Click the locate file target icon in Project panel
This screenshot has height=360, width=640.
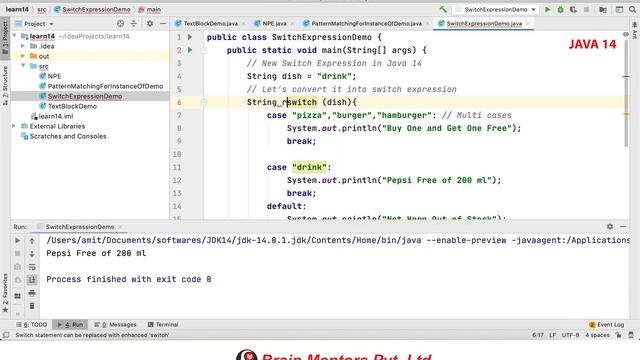click(120, 24)
